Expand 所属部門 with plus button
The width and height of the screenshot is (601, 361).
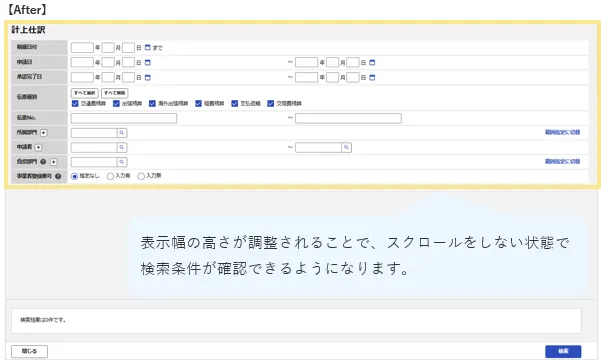pos(44,133)
